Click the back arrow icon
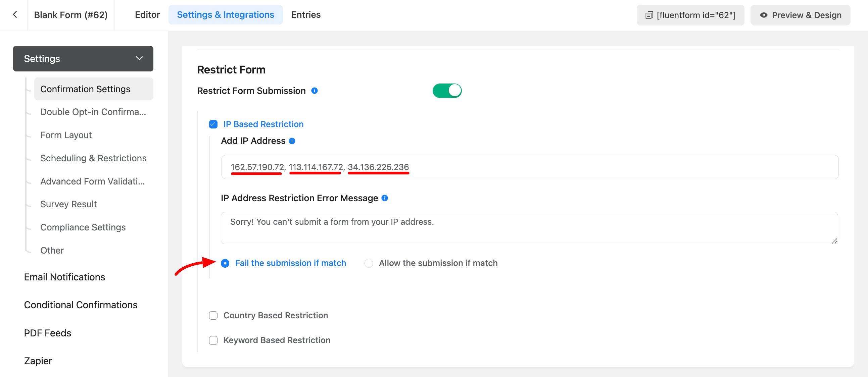Image resolution: width=868 pixels, height=377 pixels. [15, 14]
